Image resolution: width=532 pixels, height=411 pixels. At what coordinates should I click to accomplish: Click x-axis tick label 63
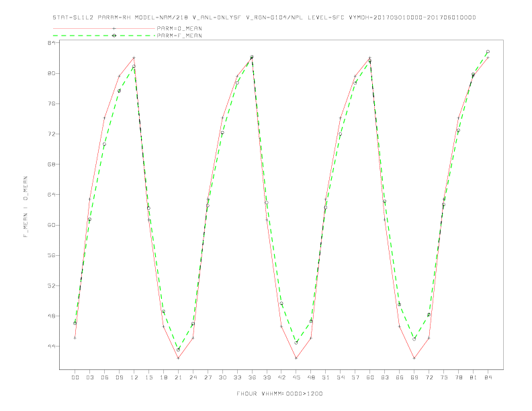click(x=385, y=377)
